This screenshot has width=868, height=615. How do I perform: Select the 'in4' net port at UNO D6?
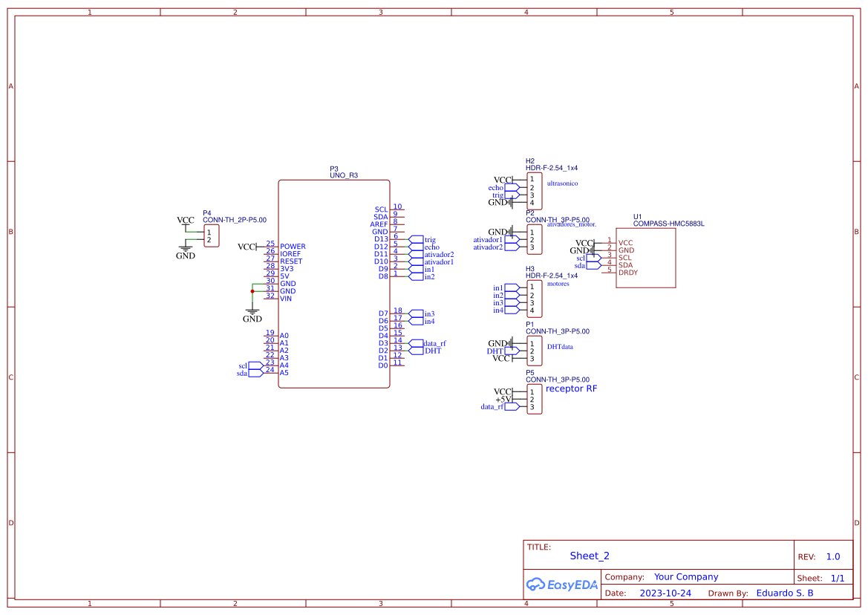(x=422, y=321)
